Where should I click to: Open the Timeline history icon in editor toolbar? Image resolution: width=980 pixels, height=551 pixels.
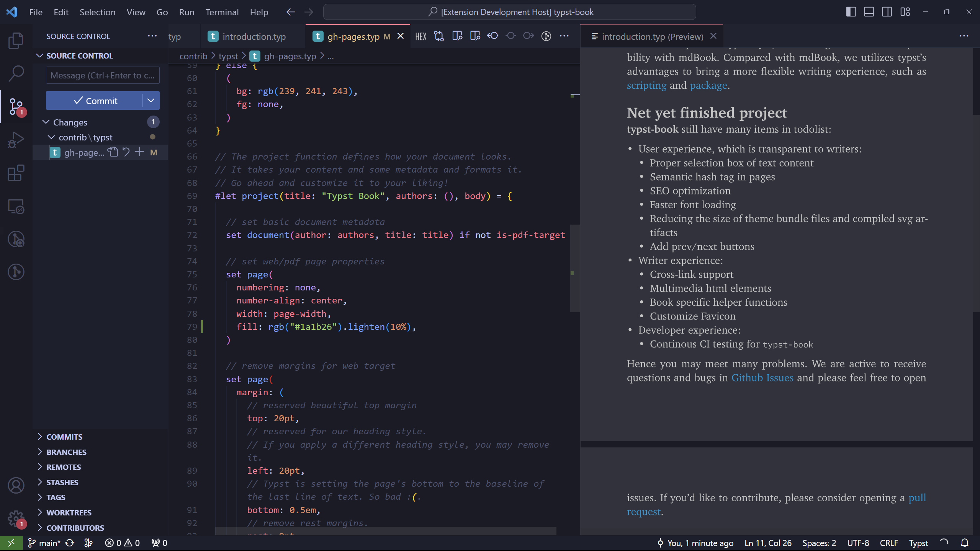[546, 36]
